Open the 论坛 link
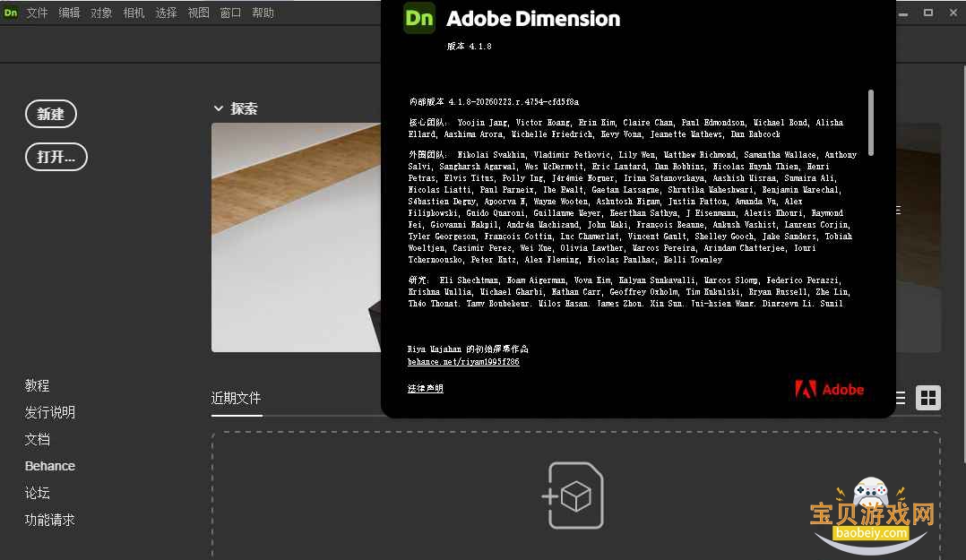The height and width of the screenshot is (560, 966). pyautogui.click(x=37, y=493)
